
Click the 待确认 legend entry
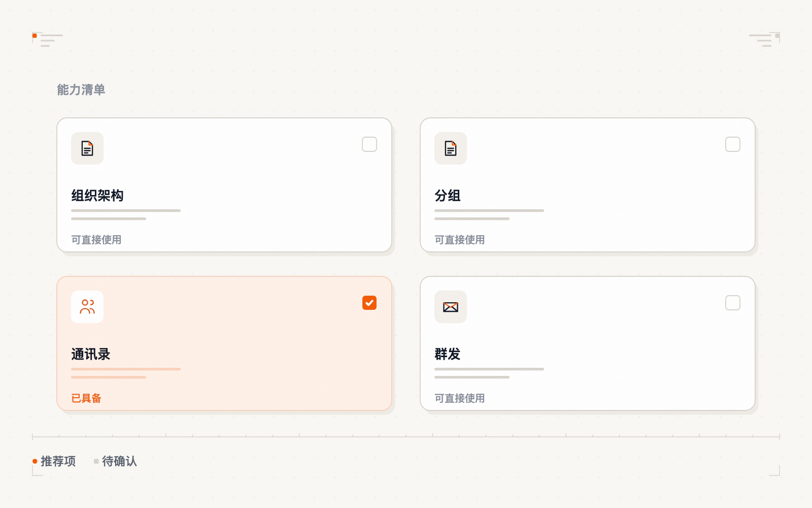tap(116, 461)
